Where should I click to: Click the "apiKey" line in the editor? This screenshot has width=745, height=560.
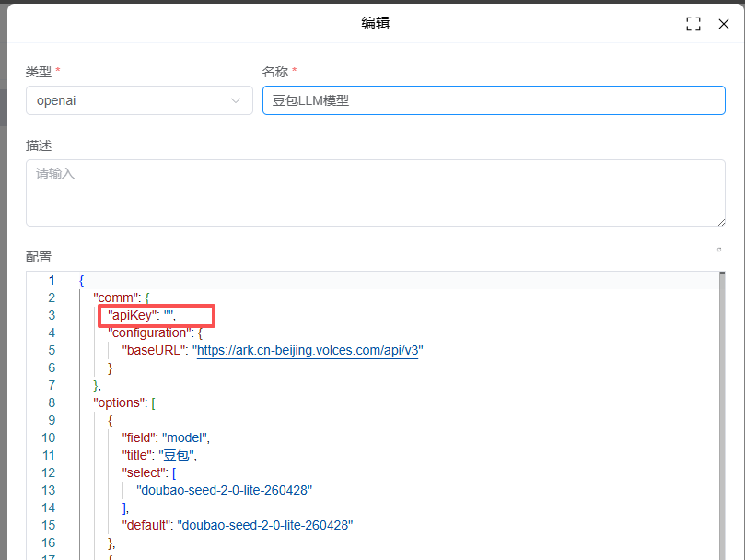click(x=142, y=315)
